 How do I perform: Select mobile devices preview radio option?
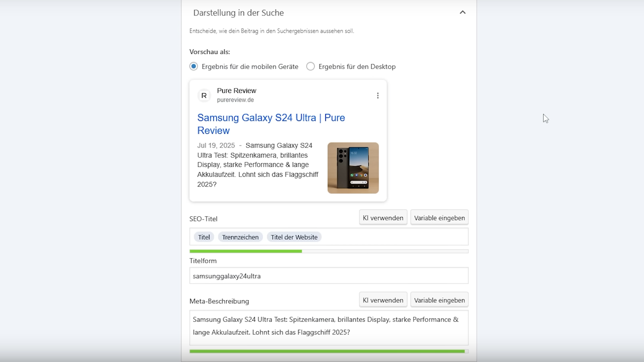[194, 66]
